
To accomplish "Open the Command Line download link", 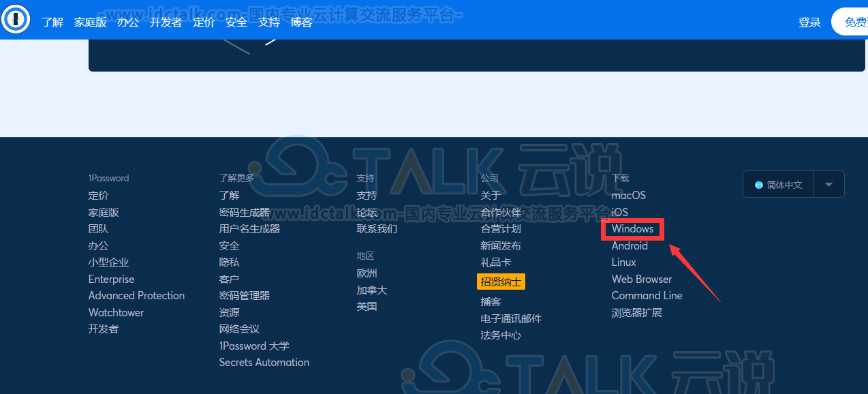I will coord(647,296).
